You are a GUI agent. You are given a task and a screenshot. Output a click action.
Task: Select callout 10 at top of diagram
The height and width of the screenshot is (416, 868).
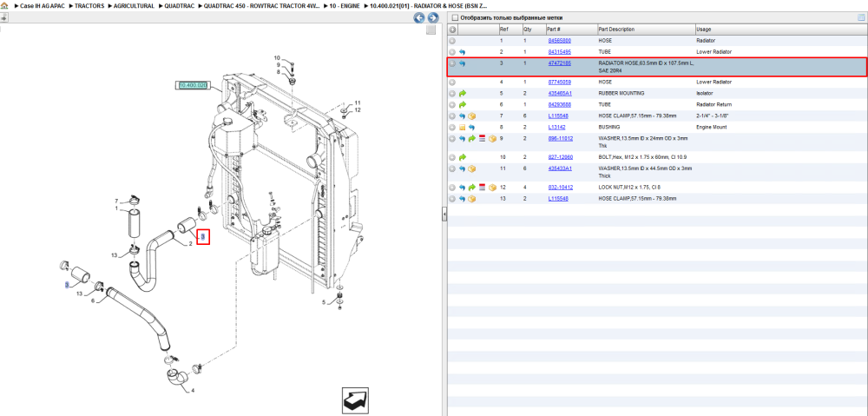(278, 58)
